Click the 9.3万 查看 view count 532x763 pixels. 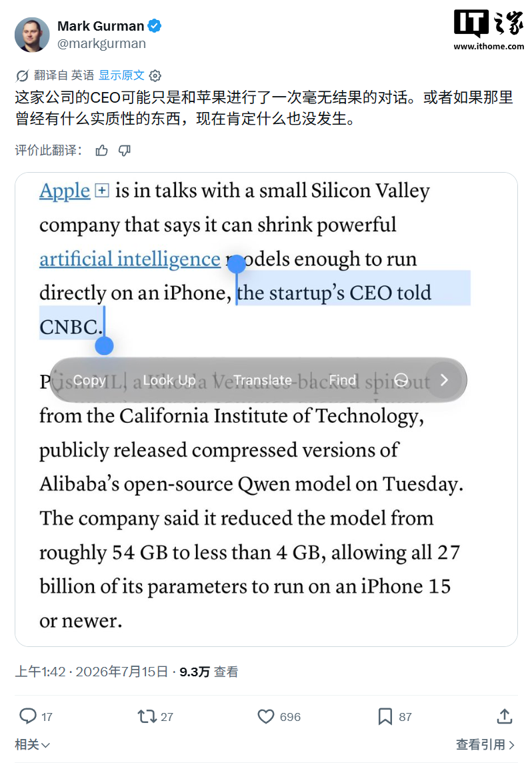coord(209,672)
